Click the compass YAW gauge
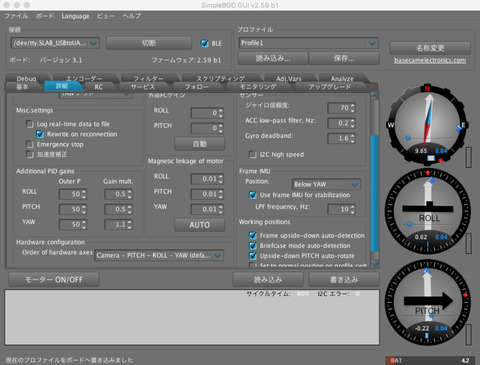 pyautogui.click(x=428, y=125)
